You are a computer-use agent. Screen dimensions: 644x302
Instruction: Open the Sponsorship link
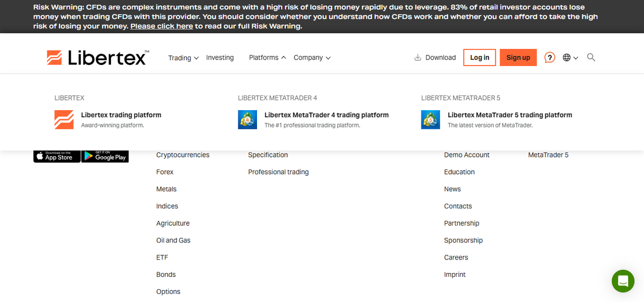tap(464, 241)
